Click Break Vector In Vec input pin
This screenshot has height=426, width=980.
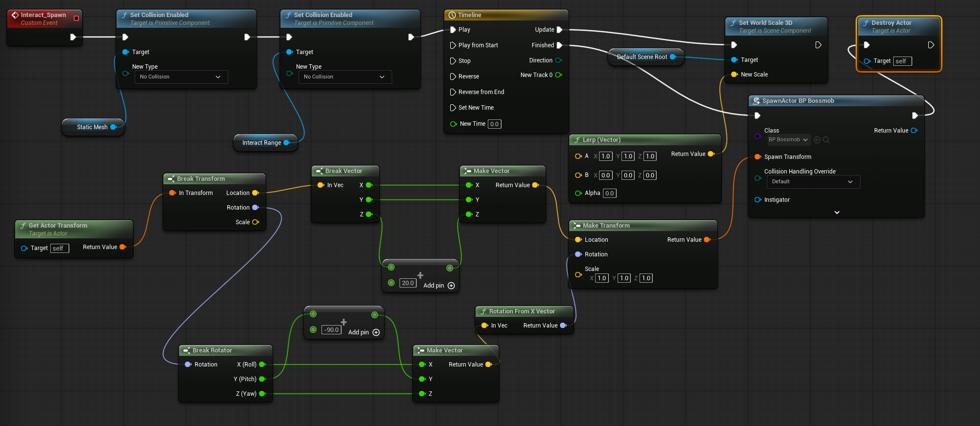[x=320, y=185]
